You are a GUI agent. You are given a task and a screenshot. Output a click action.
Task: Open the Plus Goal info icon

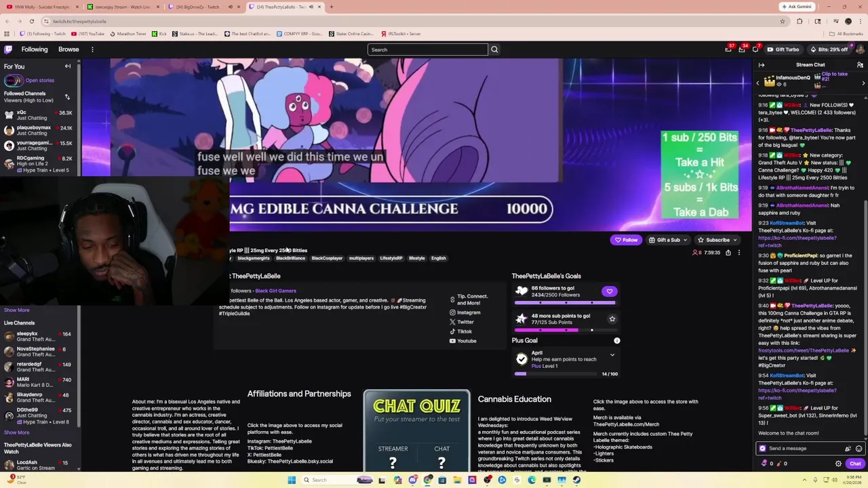click(616, 340)
